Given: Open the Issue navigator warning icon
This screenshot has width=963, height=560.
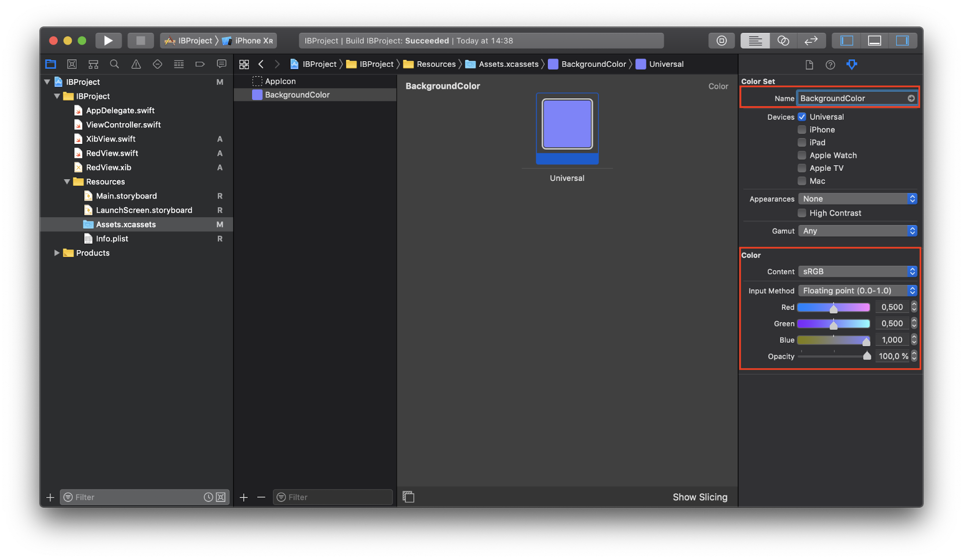Looking at the screenshot, I should point(136,64).
